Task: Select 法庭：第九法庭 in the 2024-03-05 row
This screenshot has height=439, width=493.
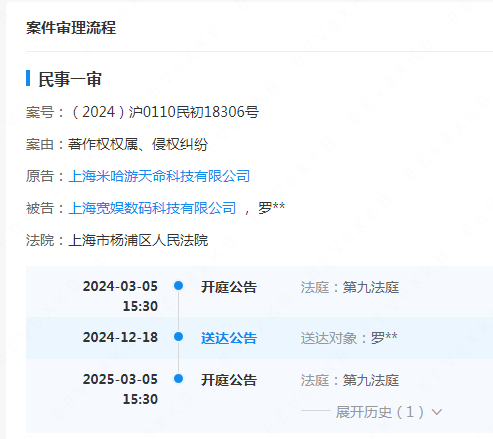Action: click(x=350, y=287)
